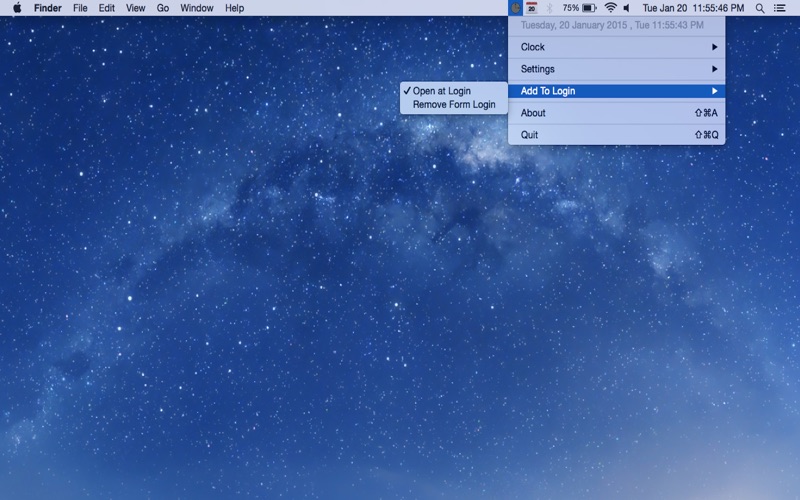Click the Tue Jan 20 11:55:46 PM clock
Image resolution: width=800 pixels, height=500 pixels.
click(x=693, y=8)
